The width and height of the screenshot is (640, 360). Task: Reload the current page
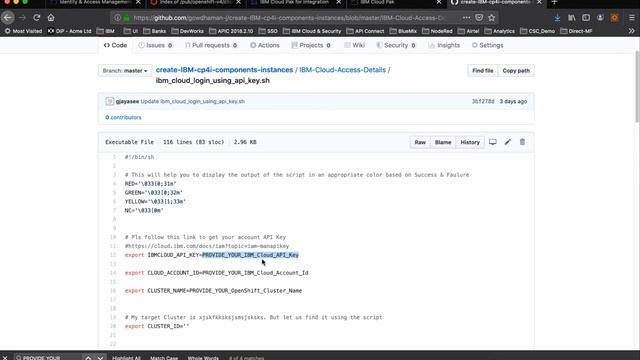click(x=37, y=18)
